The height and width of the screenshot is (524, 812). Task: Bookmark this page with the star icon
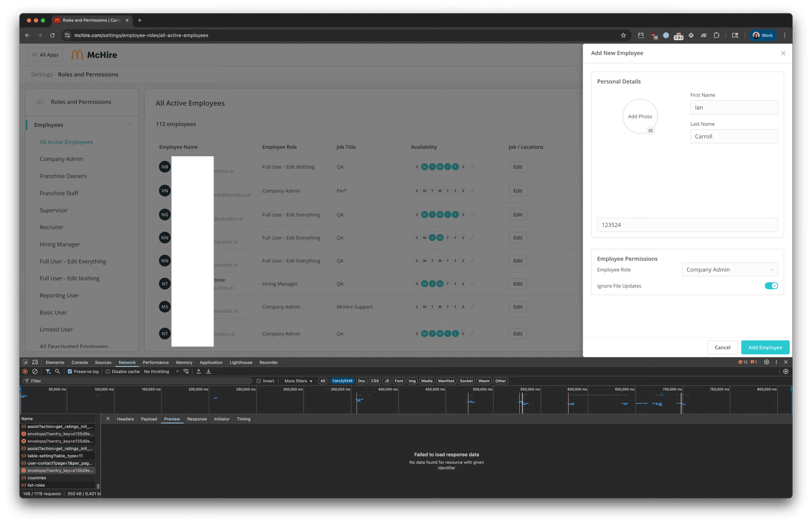click(x=623, y=36)
